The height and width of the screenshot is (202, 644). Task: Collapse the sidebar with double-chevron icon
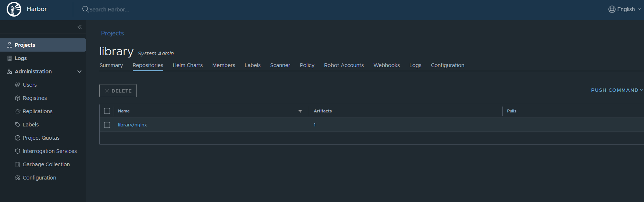pyautogui.click(x=79, y=27)
